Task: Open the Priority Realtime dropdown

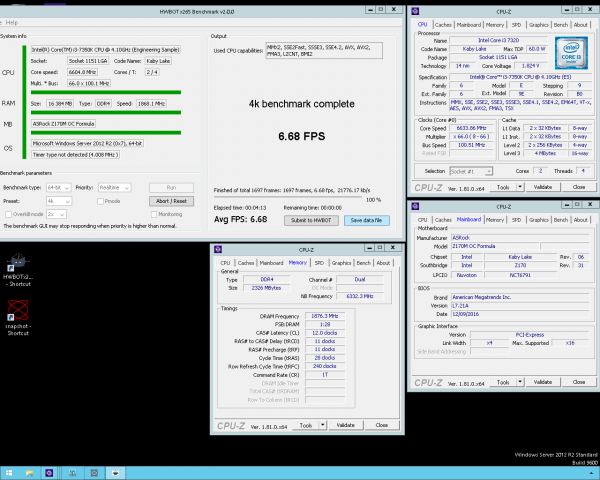Action: [x=114, y=188]
